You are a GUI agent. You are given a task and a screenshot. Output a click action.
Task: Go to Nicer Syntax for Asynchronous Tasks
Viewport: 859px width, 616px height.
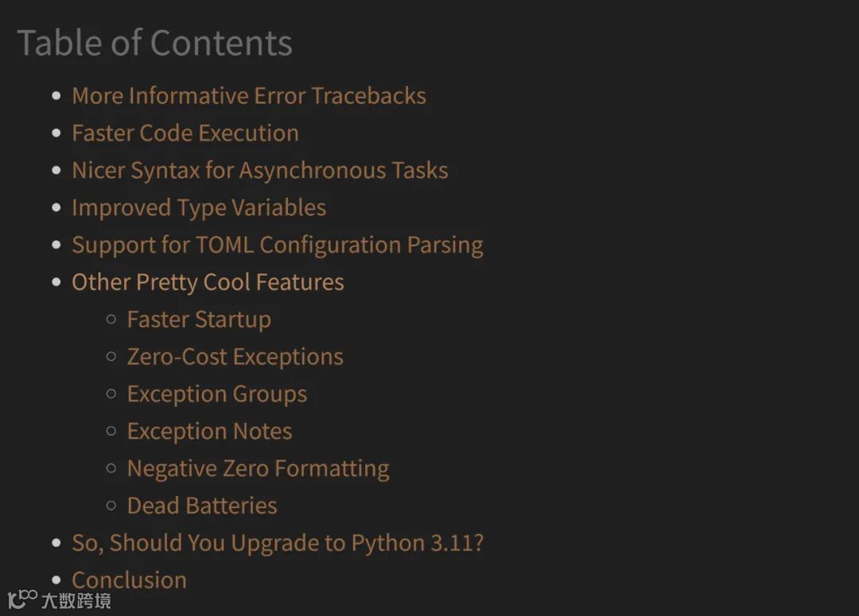pos(259,171)
